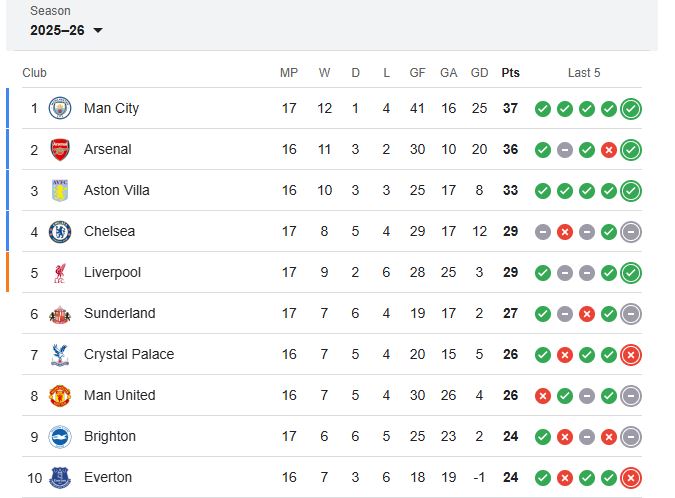Viewport: 675px width, 498px height.
Task: Open the 2025–26 season dropdown
Action: [x=66, y=30]
